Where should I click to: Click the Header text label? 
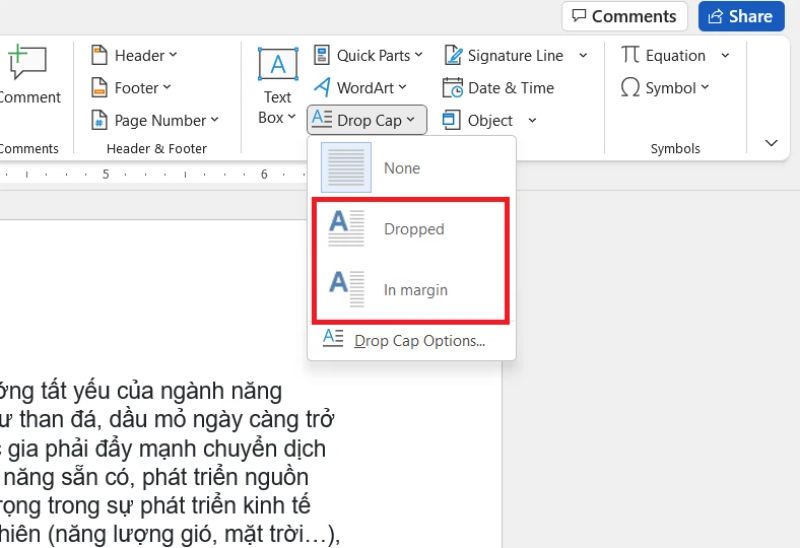[x=139, y=55]
